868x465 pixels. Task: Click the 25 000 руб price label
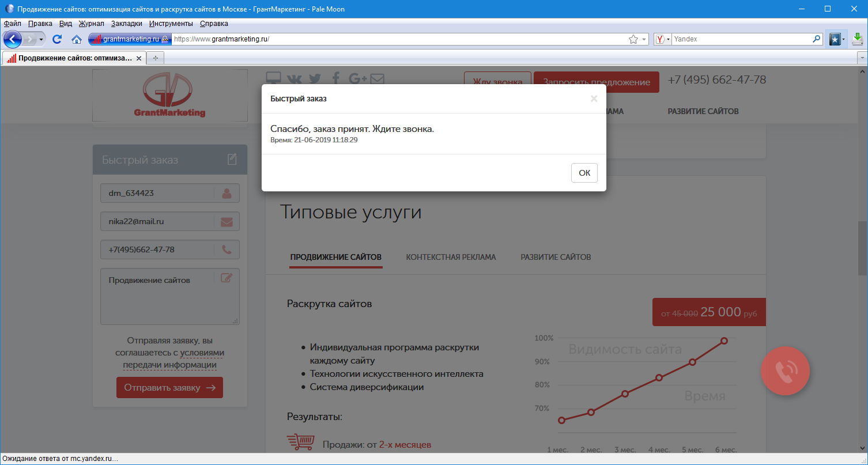click(x=709, y=312)
